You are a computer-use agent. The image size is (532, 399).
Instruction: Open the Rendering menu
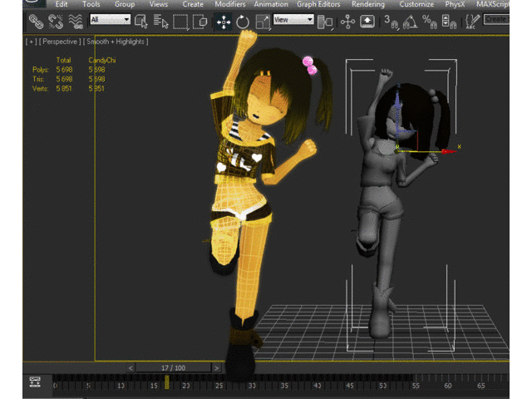(368, 4)
